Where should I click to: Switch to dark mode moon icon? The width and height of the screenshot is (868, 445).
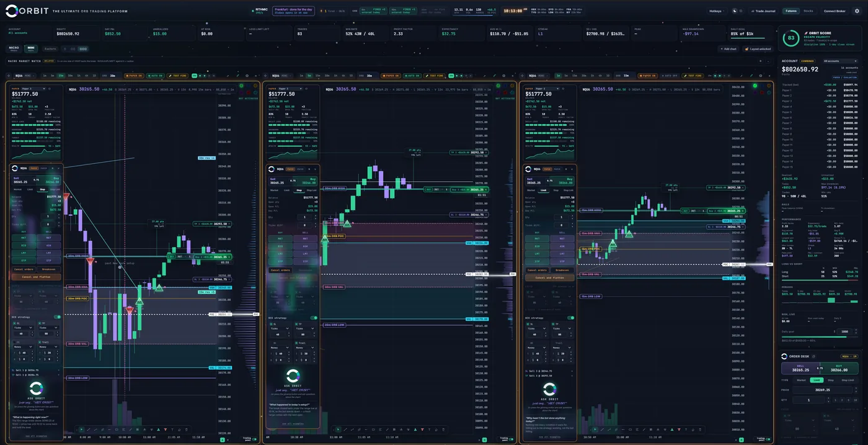735,11
